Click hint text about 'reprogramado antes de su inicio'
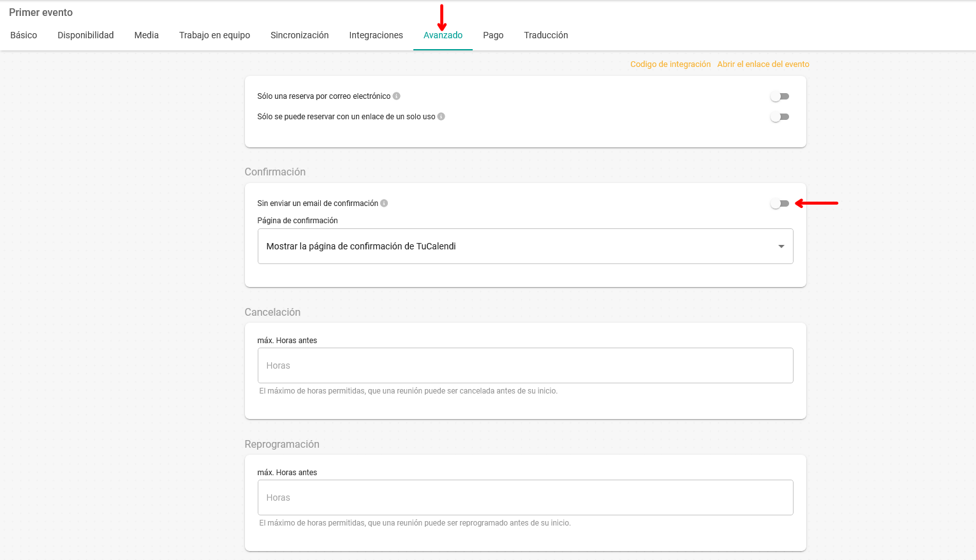976x560 pixels. [x=415, y=523]
